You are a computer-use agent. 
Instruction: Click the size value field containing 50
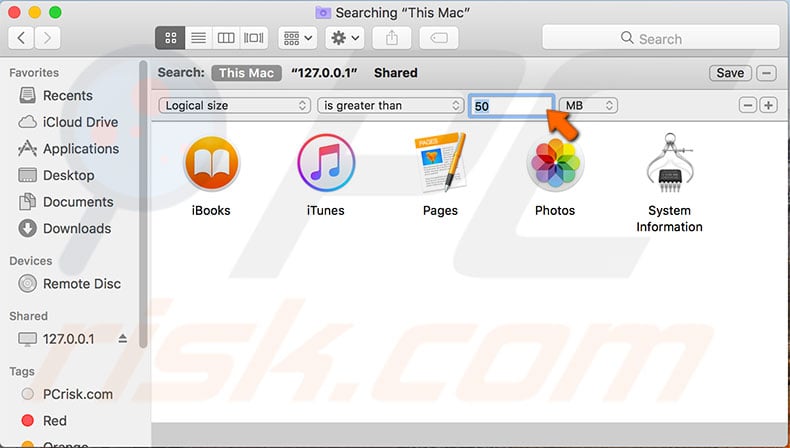[x=511, y=106]
